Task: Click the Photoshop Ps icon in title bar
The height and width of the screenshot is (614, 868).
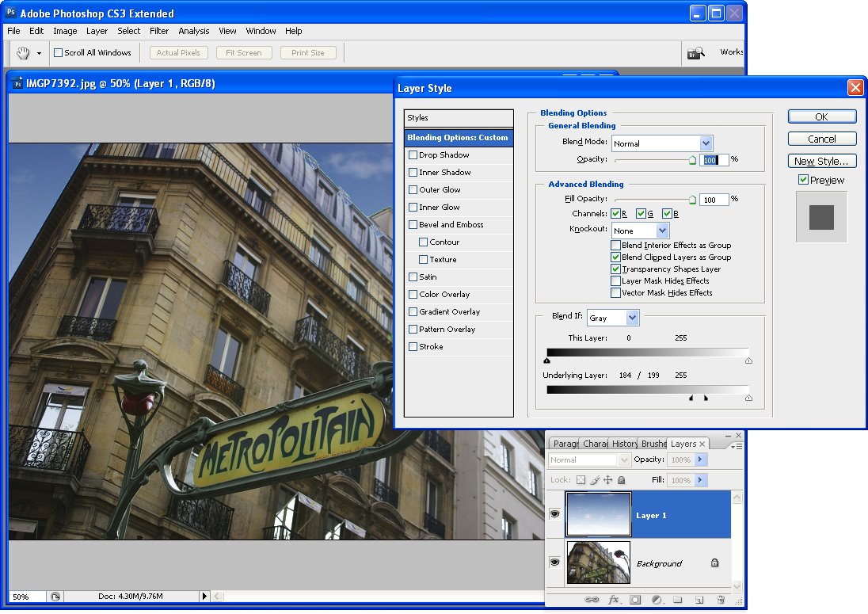Action: point(10,12)
